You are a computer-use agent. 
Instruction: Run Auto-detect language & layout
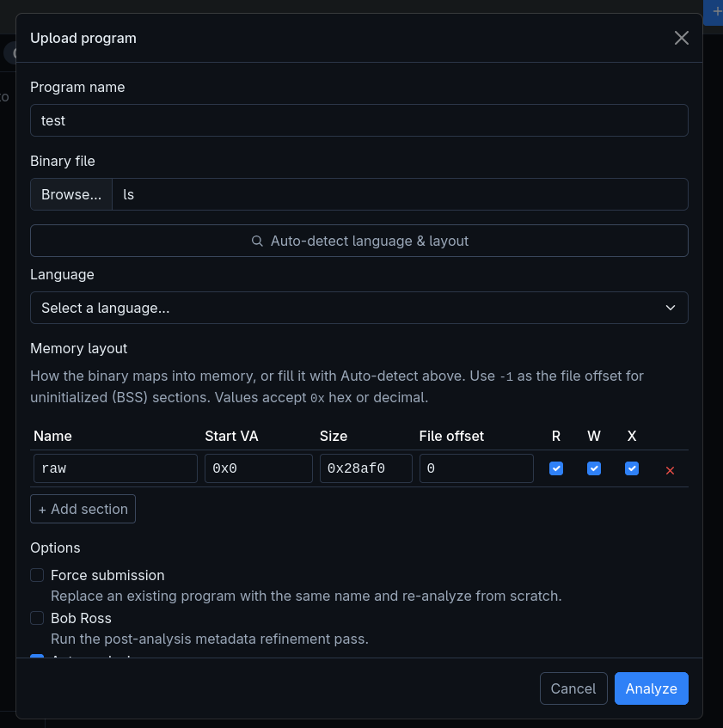pos(359,241)
